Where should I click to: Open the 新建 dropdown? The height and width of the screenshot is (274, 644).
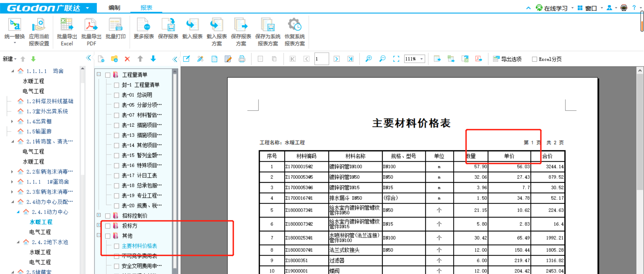[9, 59]
